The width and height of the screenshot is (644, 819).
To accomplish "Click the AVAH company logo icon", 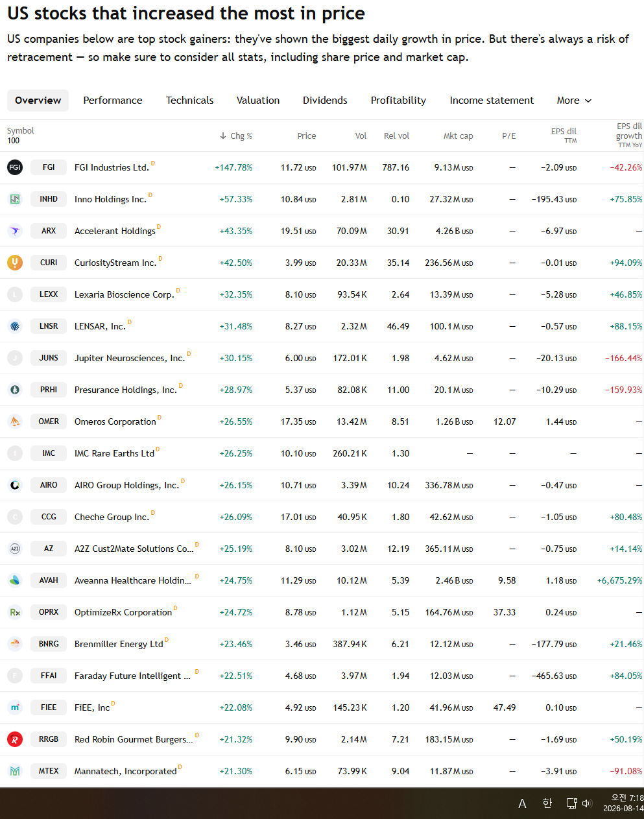I will [x=15, y=580].
